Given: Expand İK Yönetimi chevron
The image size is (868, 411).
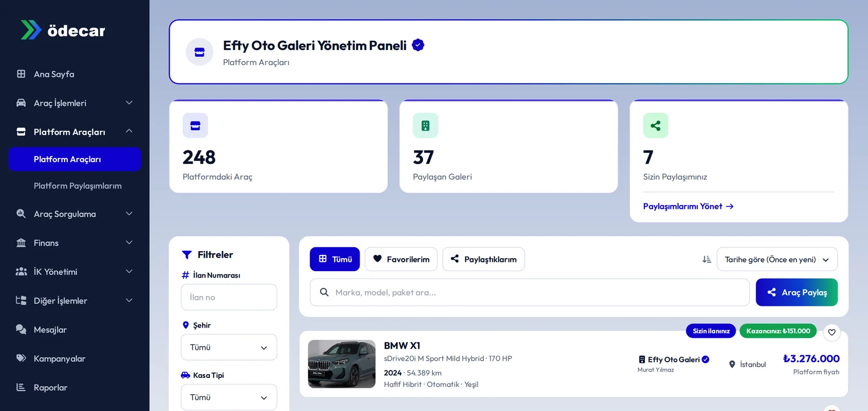Looking at the screenshot, I should tap(129, 271).
